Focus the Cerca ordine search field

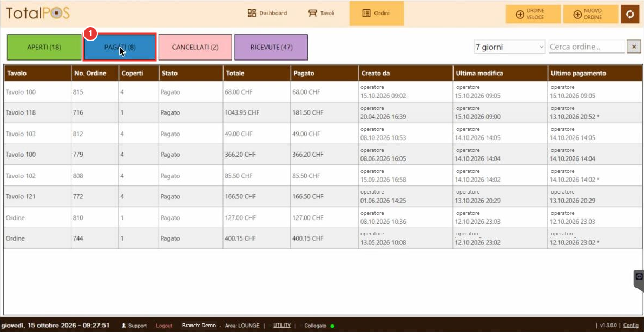[x=587, y=47]
